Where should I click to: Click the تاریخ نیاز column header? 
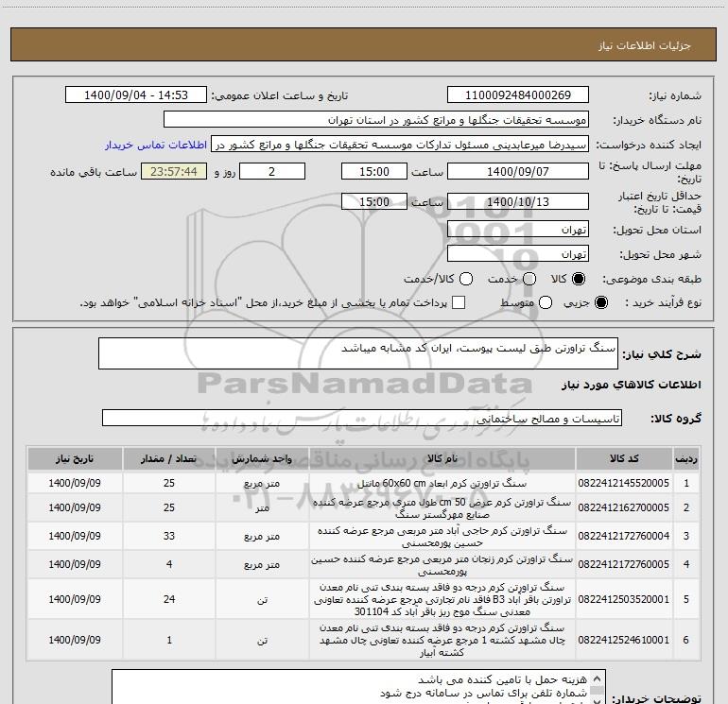click(75, 458)
